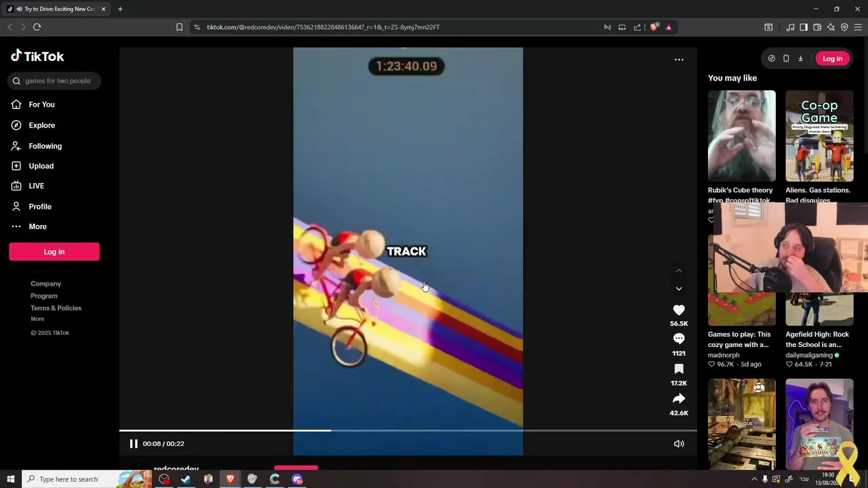Open the man holding game box video

coord(819,424)
